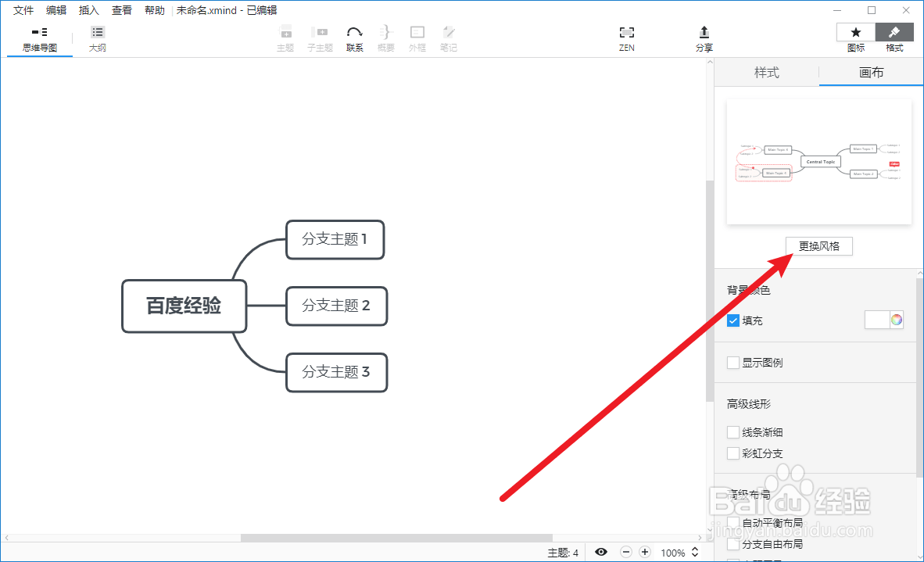The image size is (924, 562).
Task: Switch to the 大纲 outline view
Action: click(98, 39)
